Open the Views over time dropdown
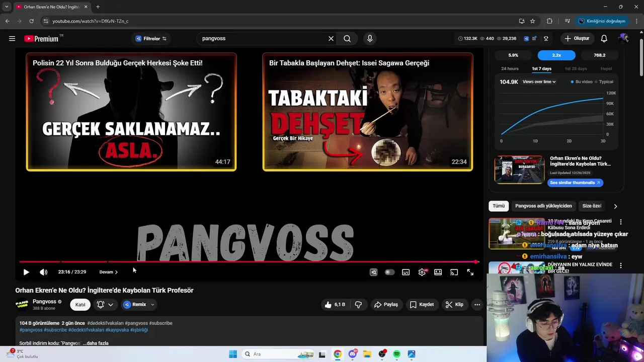Image resolution: width=644 pixels, height=362 pixels. click(539, 82)
